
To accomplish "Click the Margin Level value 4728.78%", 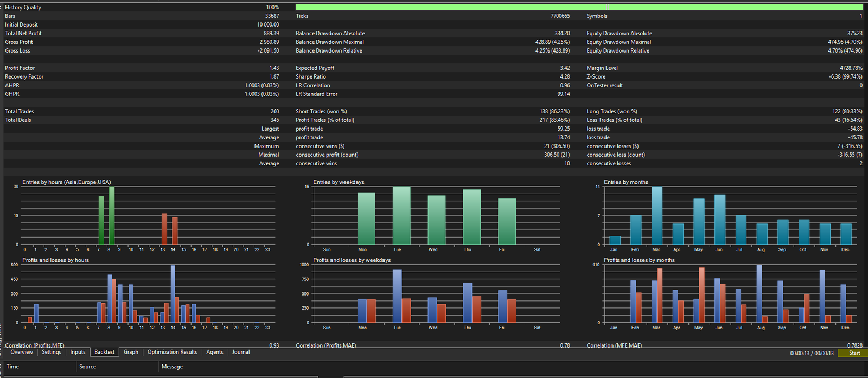I will (x=851, y=68).
